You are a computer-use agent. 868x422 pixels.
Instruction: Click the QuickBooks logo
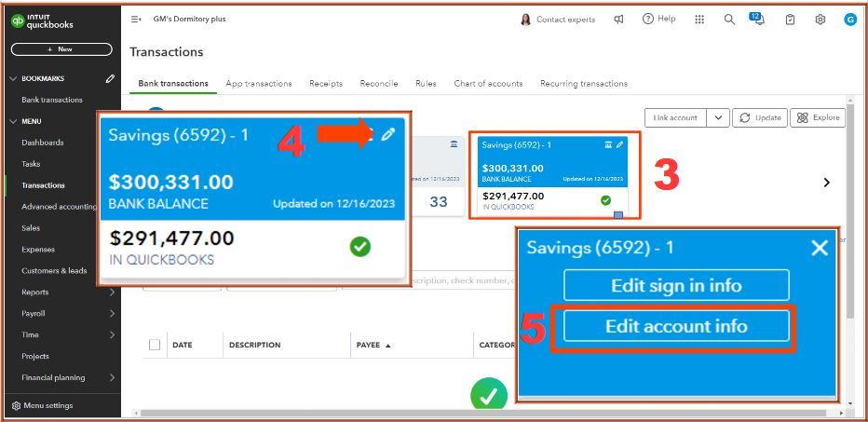click(x=42, y=21)
